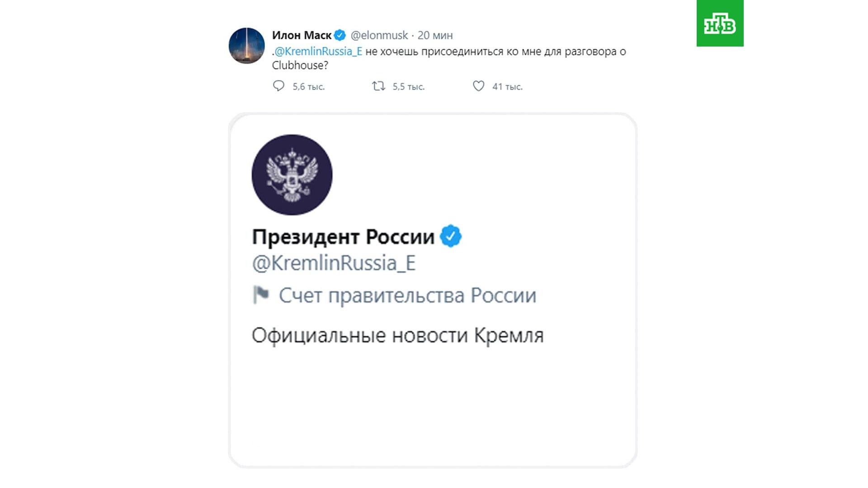
Task: Click verified badge beside Президент России
Action: (x=450, y=236)
